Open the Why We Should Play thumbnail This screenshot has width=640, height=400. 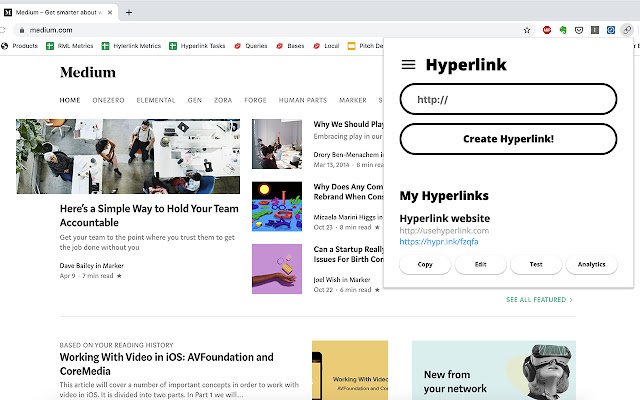[277, 144]
